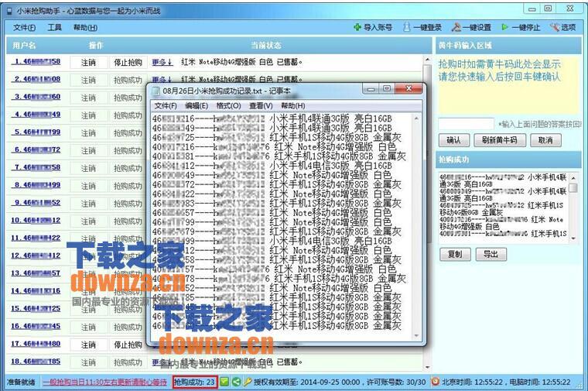Click the main window title bar app icon
Viewport: 588px width, 391px height.
click(10, 11)
